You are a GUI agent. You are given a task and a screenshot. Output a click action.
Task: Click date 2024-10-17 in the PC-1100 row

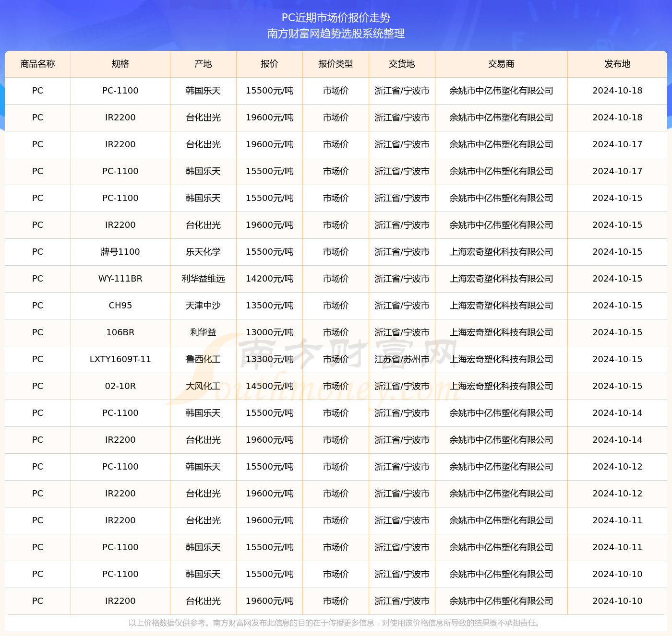click(x=617, y=171)
